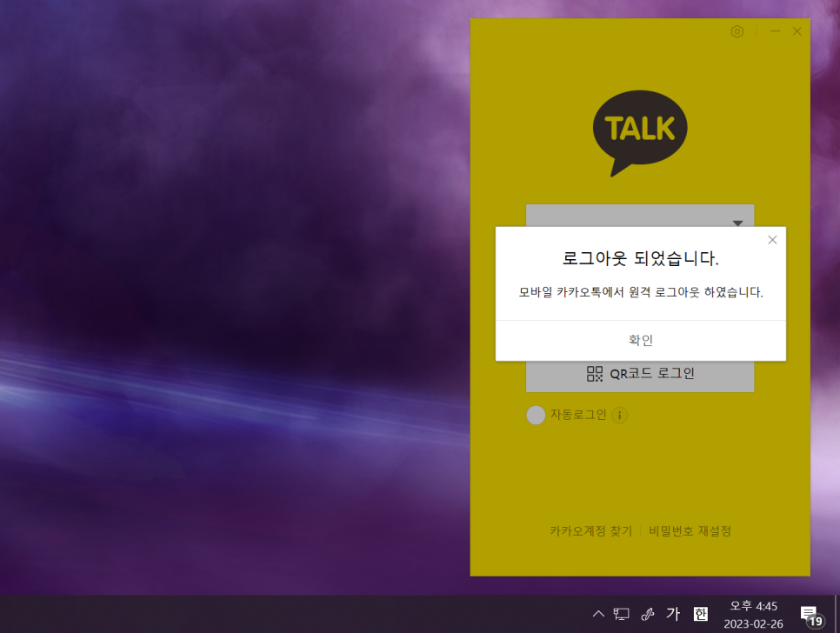Click the pen input tray icon

click(x=648, y=614)
